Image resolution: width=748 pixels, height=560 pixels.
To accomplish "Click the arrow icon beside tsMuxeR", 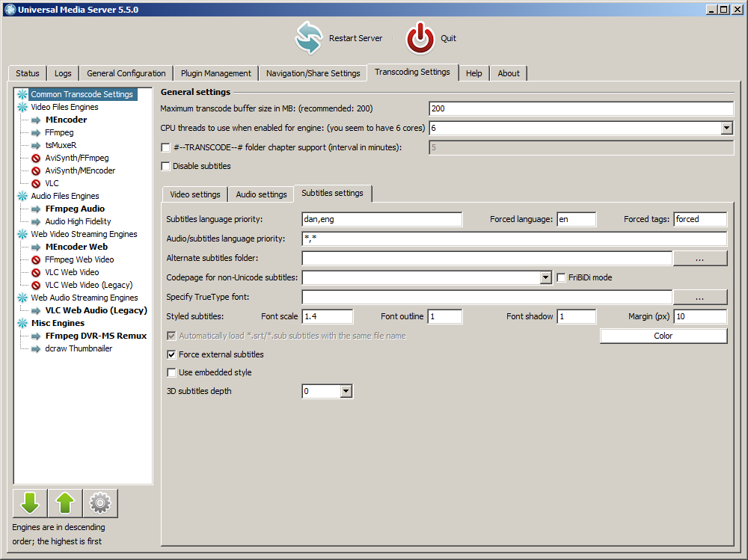I will coord(36,146).
